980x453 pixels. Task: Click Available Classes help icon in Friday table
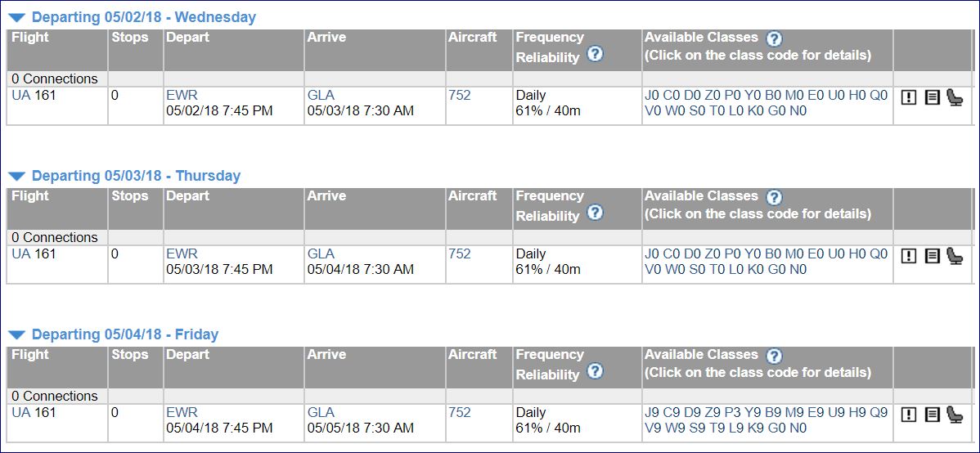[774, 357]
